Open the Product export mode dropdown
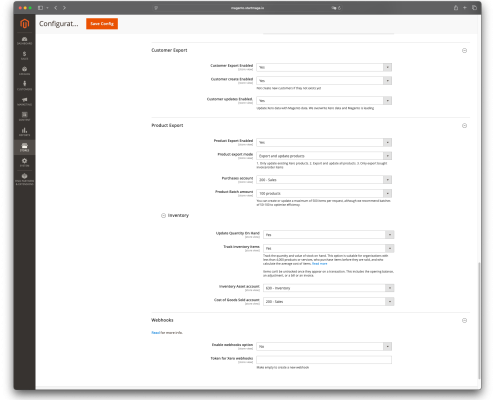This screenshot has height=400, width=495. pyautogui.click(x=324, y=156)
